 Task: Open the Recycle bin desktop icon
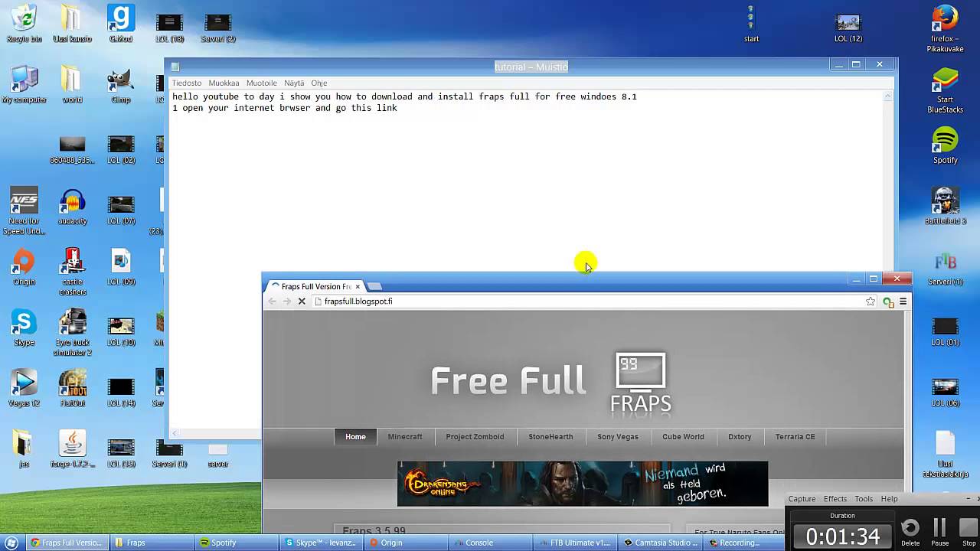click(24, 23)
